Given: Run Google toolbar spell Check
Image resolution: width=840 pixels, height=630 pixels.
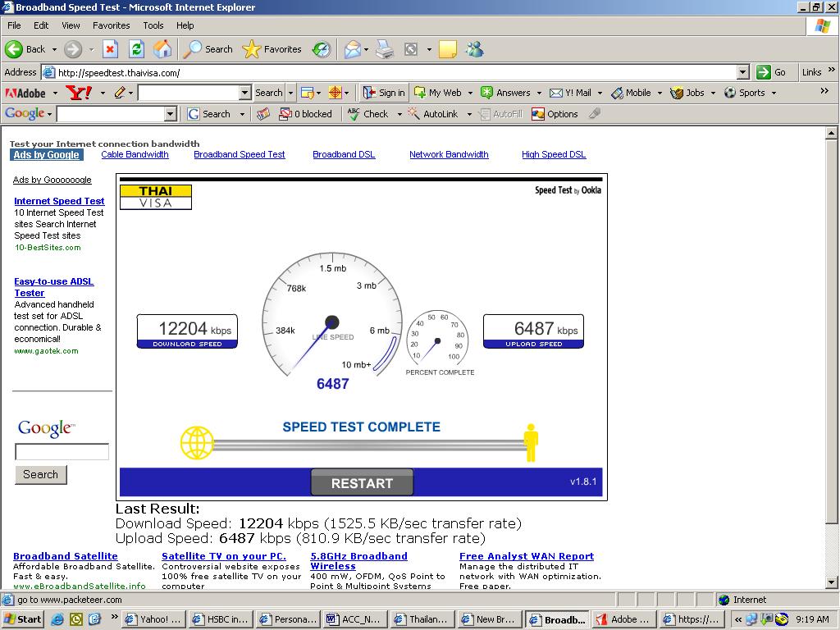Looking at the screenshot, I should pyautogui.click(x=367, y=114).
